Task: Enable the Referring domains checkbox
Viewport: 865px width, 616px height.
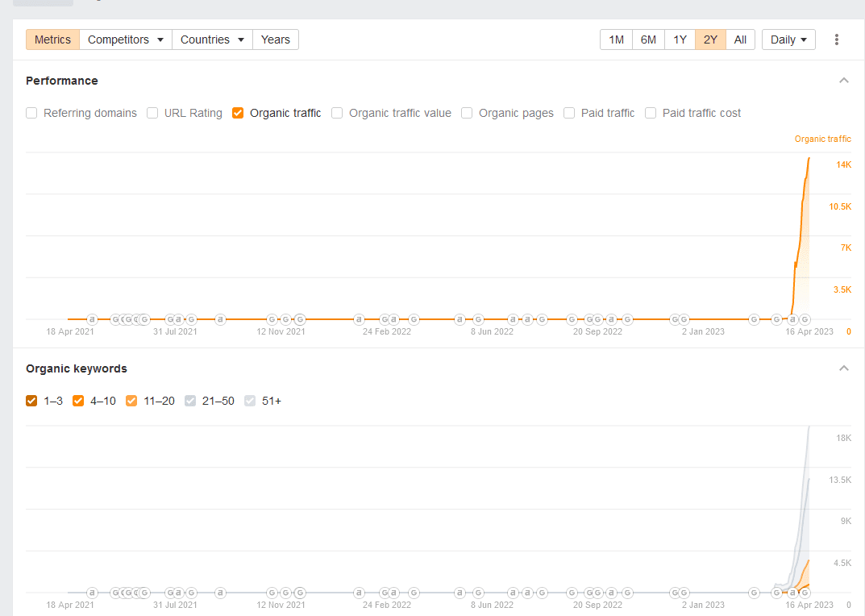Action: (x=31, y=113)
